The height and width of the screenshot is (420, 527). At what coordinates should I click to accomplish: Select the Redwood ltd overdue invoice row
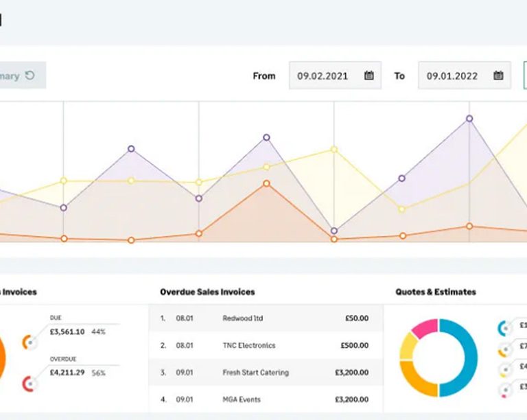coord(266,318)
